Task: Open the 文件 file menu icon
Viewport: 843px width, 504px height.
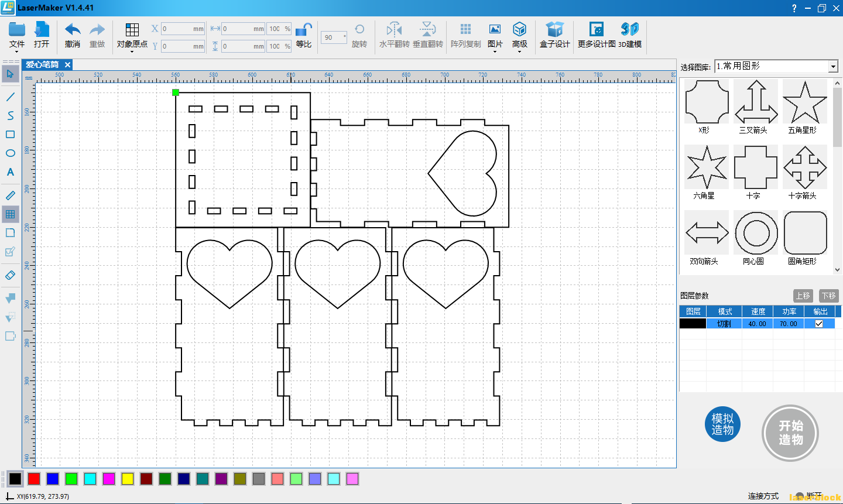Action: 17,29
